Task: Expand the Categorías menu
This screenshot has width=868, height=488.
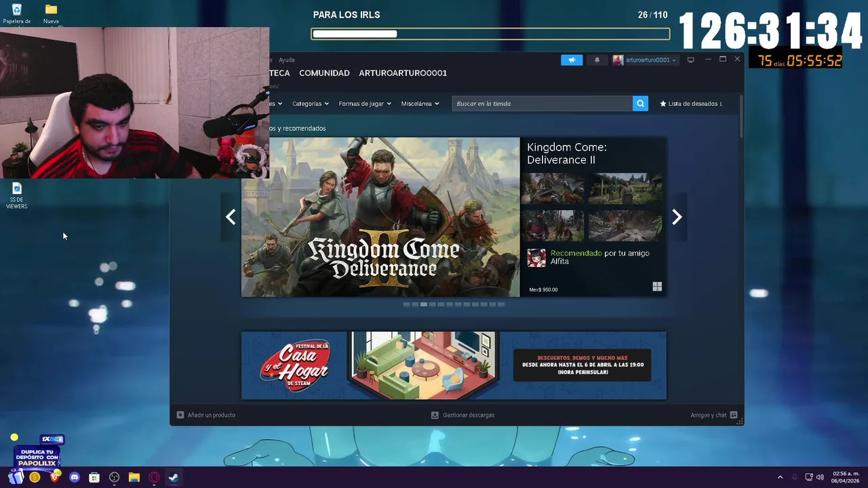Action: pyautogui.click(x=311, y=104)
